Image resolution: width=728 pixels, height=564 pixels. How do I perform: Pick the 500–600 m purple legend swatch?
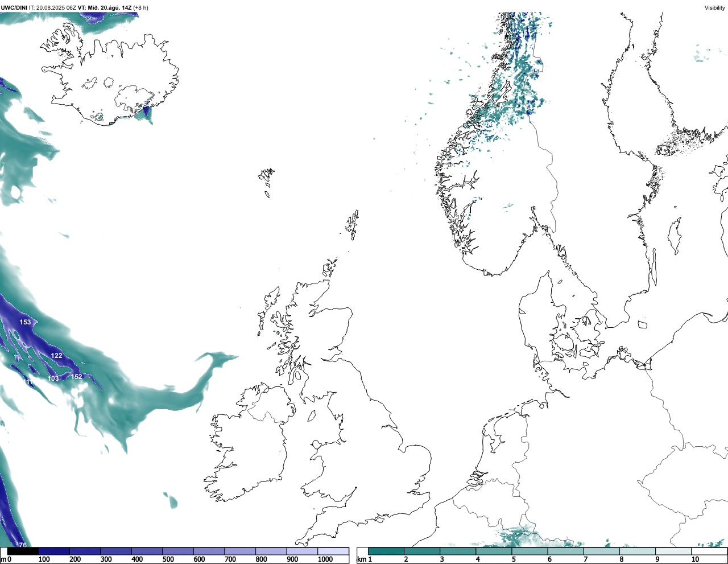178,551
